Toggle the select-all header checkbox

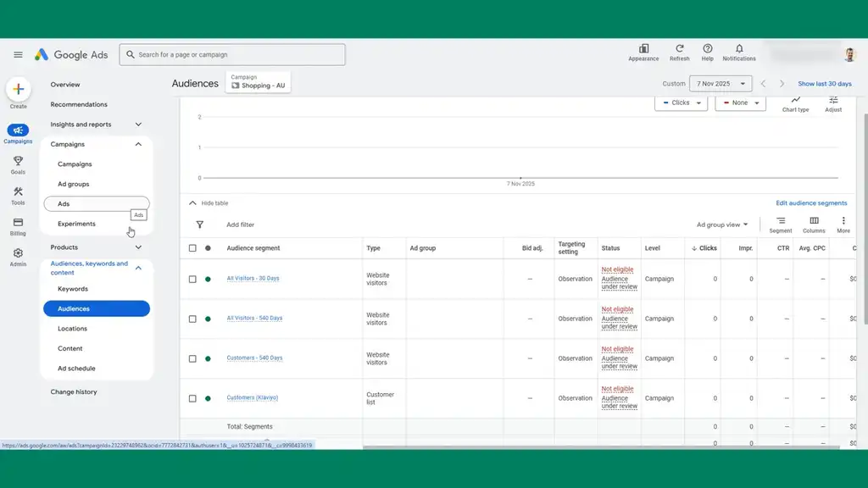(x=192, y=248)
